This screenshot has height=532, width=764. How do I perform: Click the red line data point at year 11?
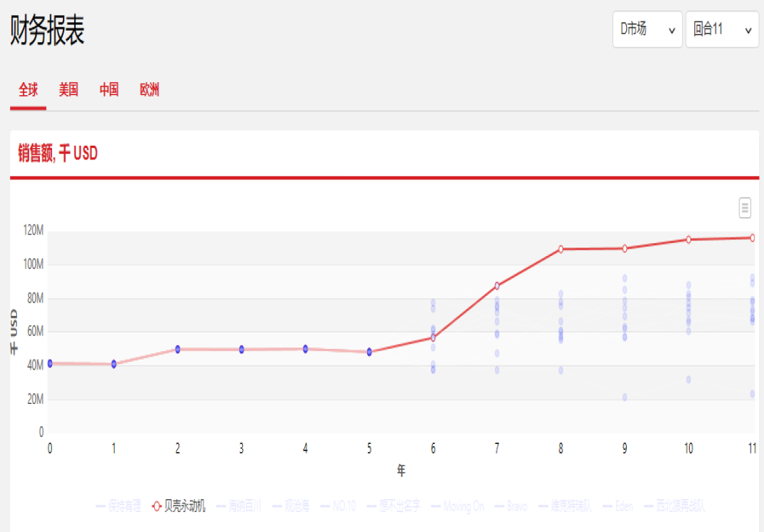point(752,238)
